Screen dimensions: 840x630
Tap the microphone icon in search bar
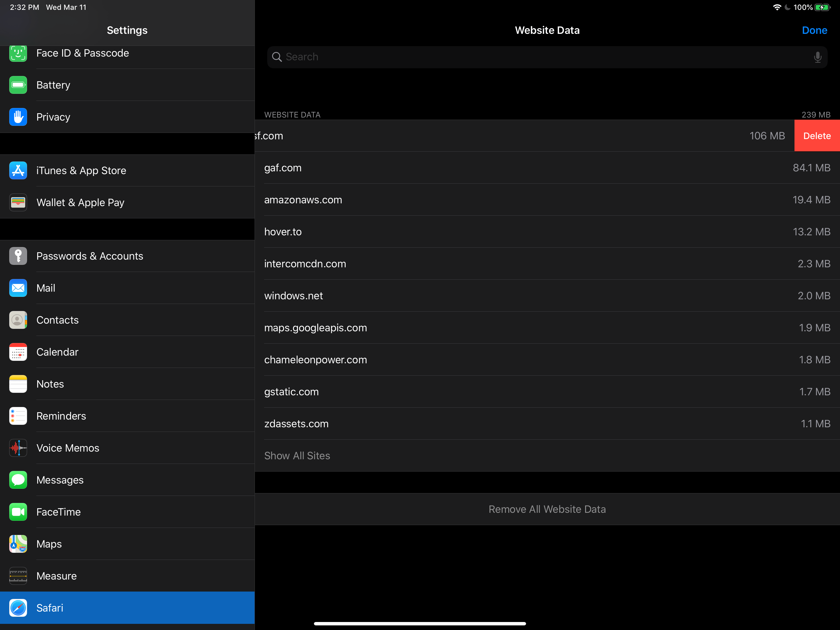(x=818, y=57)
